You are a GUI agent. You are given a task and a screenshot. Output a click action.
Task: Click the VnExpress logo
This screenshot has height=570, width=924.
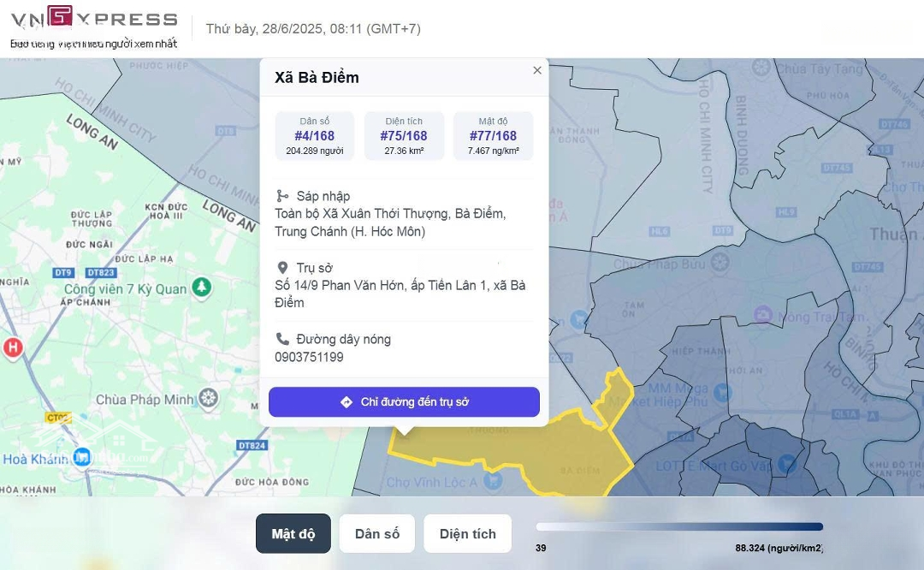pos(94,19)
